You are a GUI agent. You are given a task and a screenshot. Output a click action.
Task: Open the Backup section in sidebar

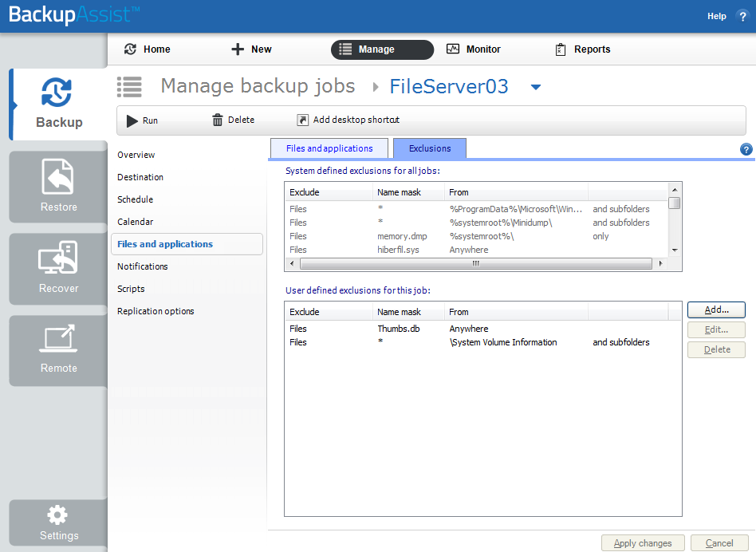[x=59, y=104]
